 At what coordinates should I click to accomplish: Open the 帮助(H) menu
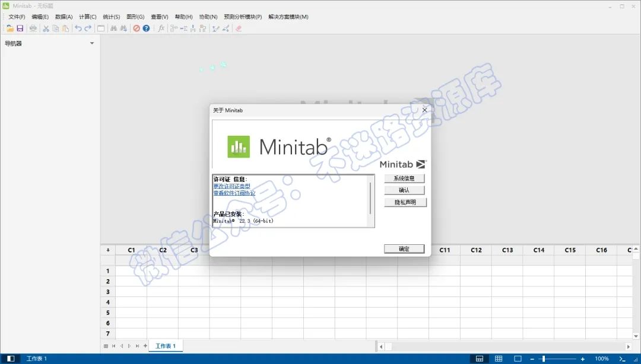pos(183,17)
